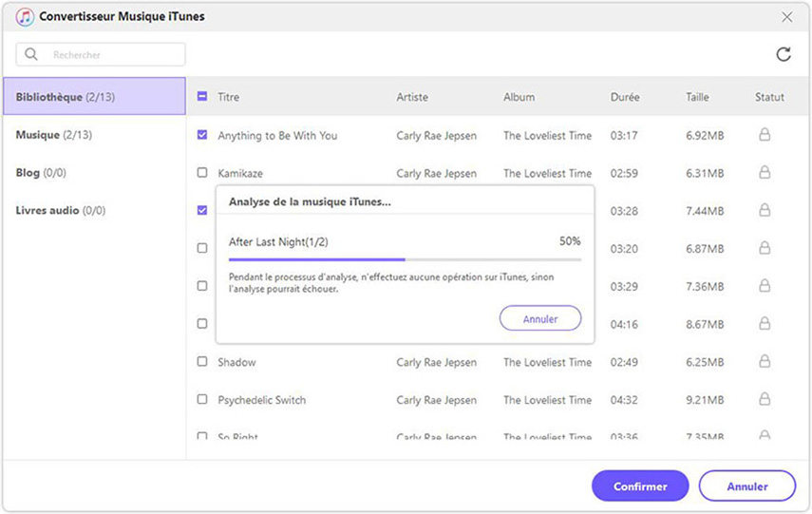Check the box in the 03:20 row

(202, 248)
